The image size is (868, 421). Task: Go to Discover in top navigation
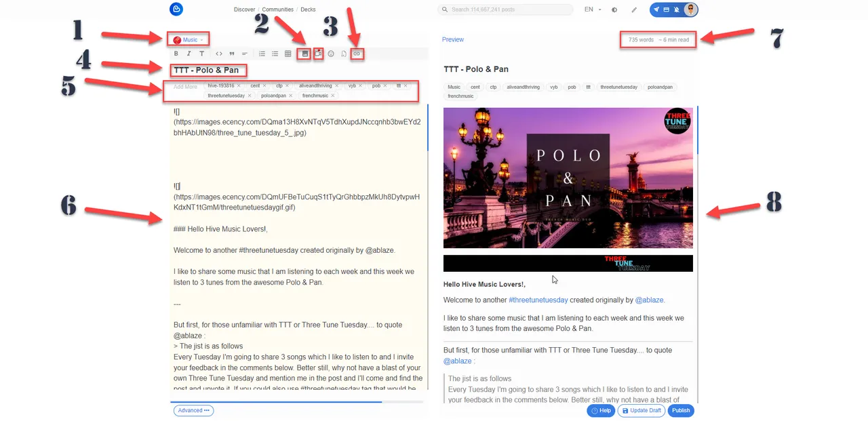click(x=244, y=9)
